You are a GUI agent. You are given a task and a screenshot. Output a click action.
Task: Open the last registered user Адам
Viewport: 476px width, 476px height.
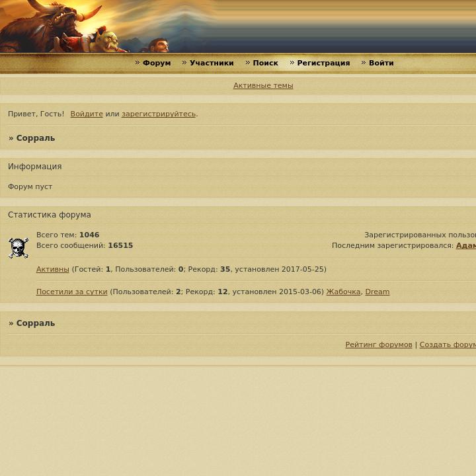[x=465, y=245]
